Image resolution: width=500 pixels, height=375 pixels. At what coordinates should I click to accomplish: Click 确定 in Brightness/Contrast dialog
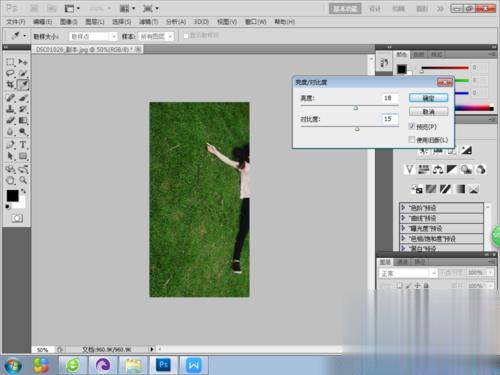428,98
